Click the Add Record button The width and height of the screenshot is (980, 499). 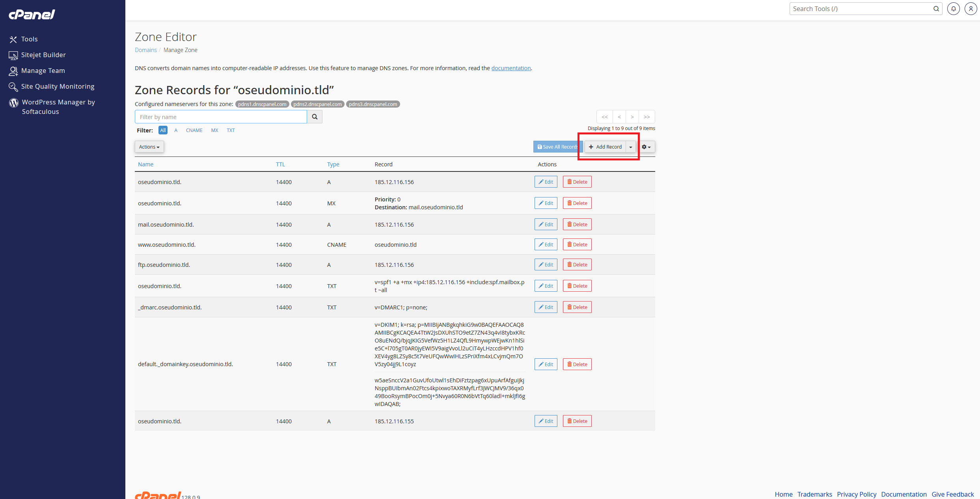[x=605, y=147]
